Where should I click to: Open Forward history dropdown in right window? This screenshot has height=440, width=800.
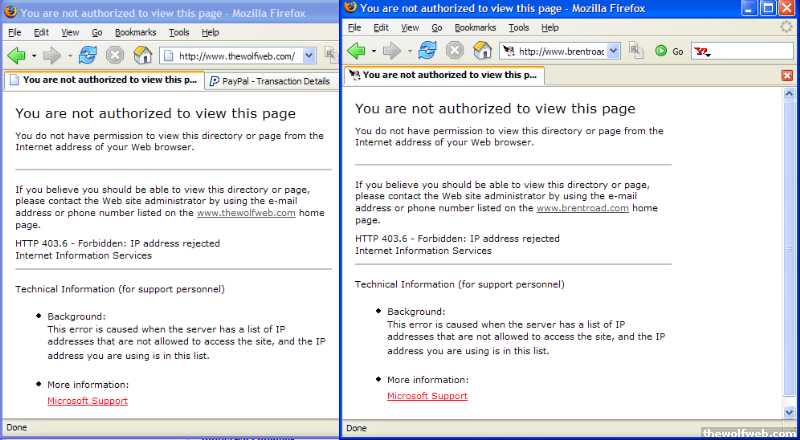point(410,51)
